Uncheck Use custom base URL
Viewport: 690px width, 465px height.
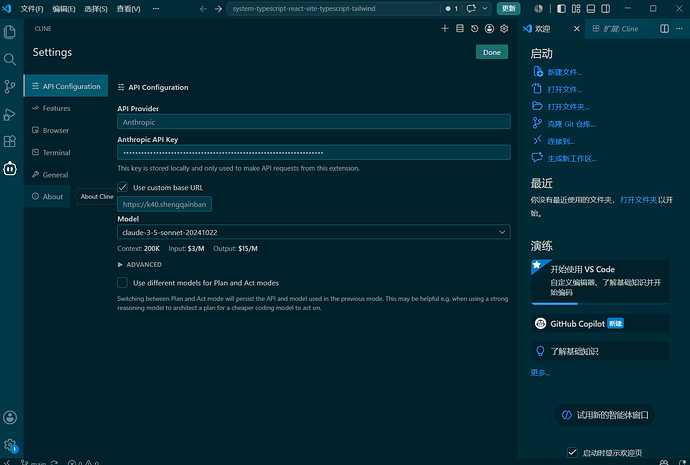(x=123, y=187)
